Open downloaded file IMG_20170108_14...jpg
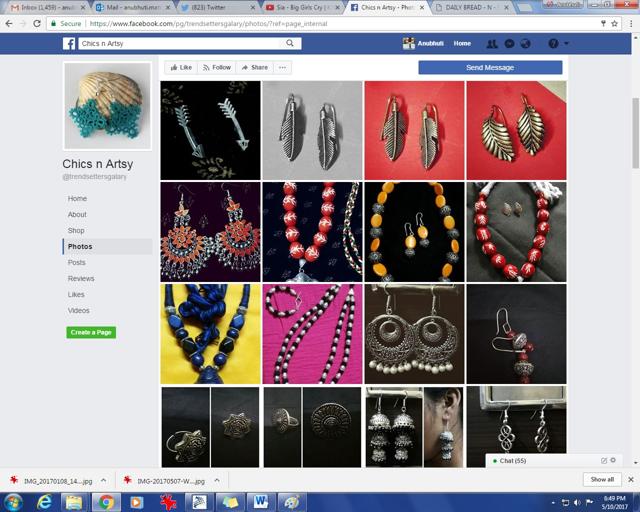This screenshot has height=512, width=640. coord(53,481)
